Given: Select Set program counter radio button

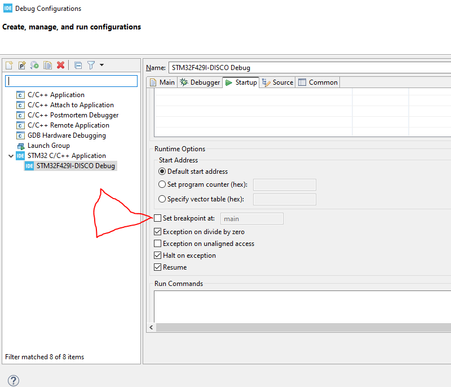Looking at the screenshot, I should point(162,184).
